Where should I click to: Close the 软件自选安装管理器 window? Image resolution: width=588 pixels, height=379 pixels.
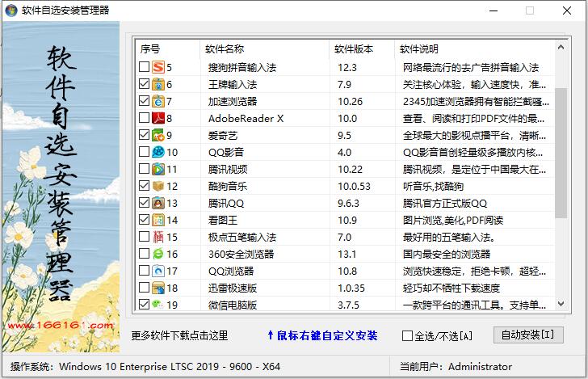click(567, 11)
